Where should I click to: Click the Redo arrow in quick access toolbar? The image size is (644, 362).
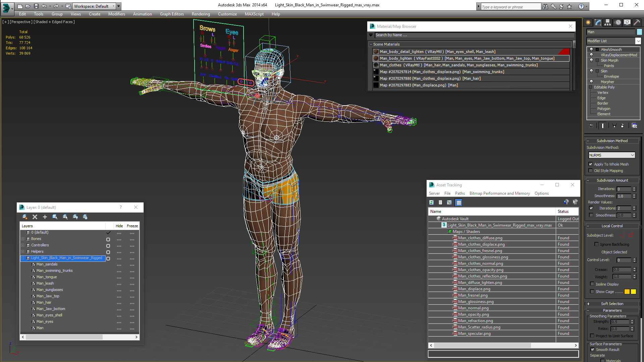[x=56, y=6]
